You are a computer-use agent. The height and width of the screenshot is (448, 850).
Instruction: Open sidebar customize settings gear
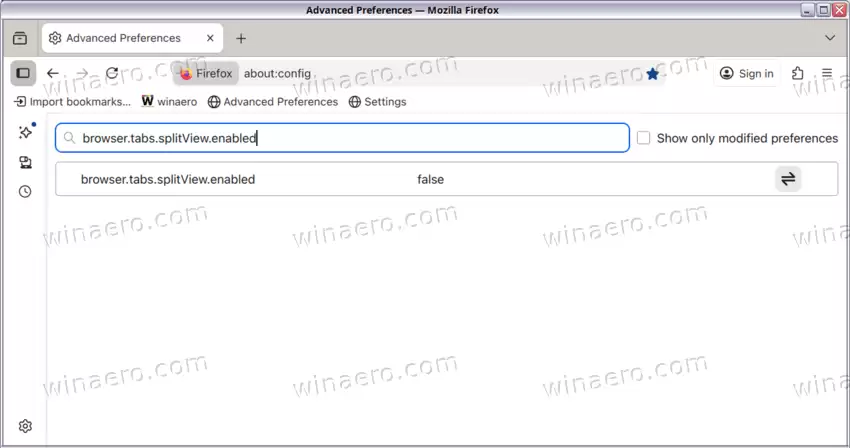click(25, 427)
